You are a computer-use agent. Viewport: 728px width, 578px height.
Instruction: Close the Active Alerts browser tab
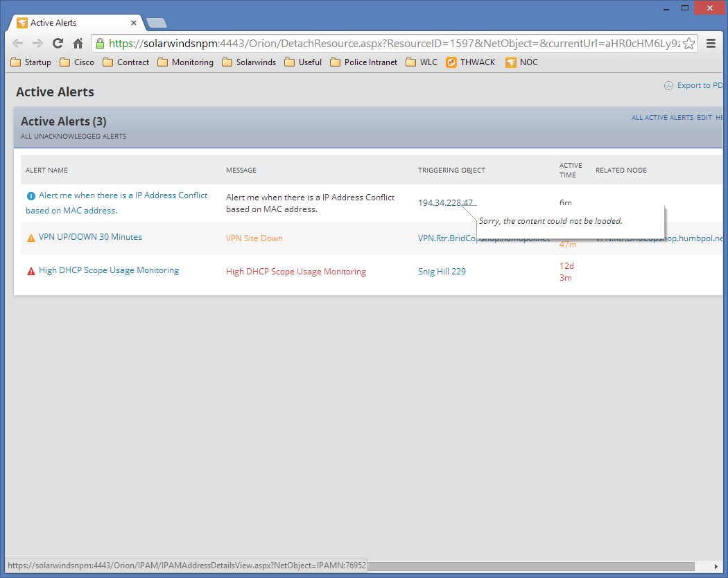pyautogui.click(x=134, y=22)
